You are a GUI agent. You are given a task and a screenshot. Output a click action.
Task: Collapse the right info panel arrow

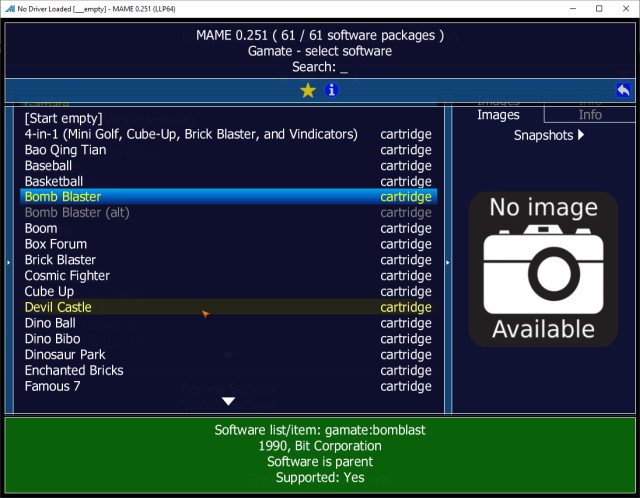(448, 262)
